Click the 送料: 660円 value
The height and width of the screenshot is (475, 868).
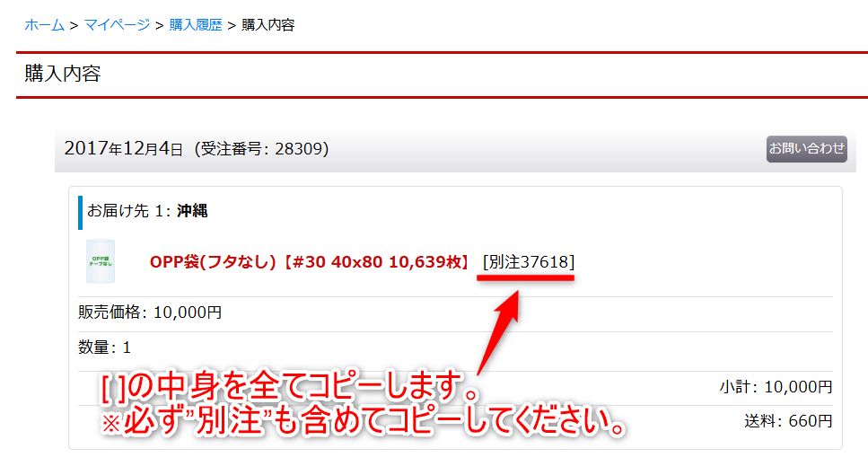click(x=788, y=421)
